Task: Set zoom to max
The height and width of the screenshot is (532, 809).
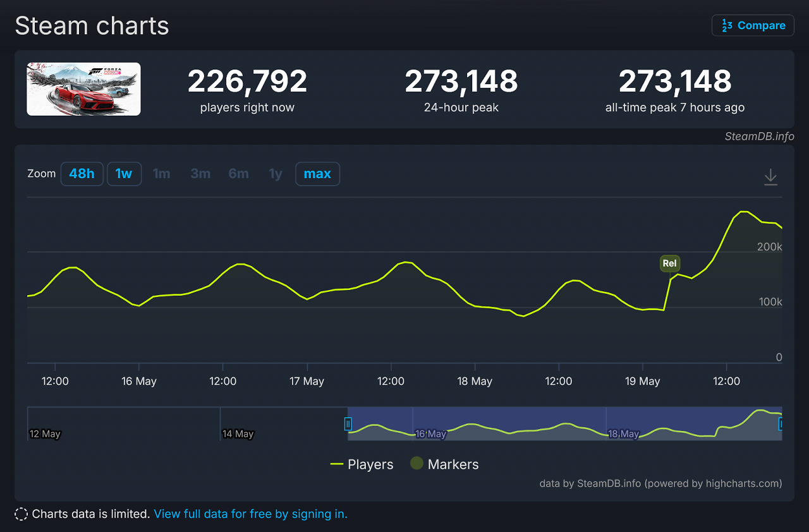Action: point(317,174)
